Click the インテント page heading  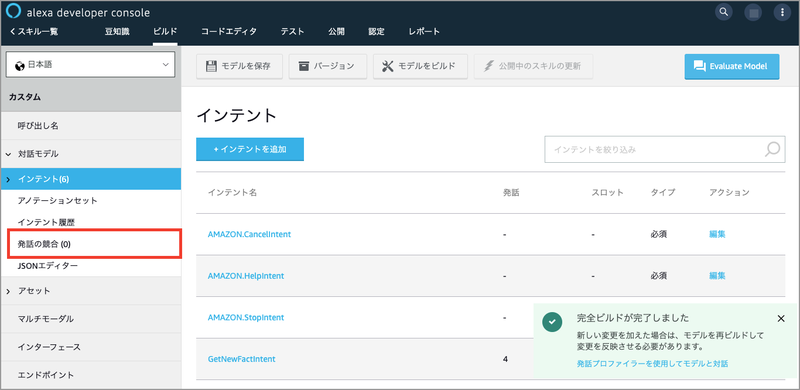[237, 116]
